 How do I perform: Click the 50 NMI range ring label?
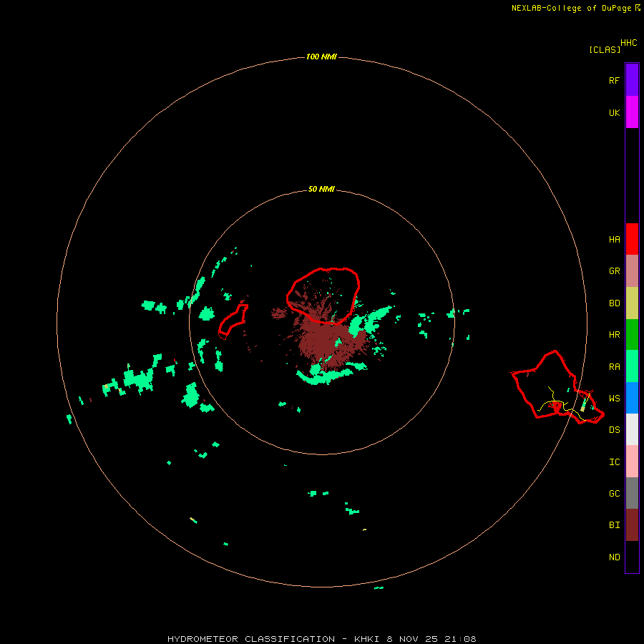tap(321, 189)
